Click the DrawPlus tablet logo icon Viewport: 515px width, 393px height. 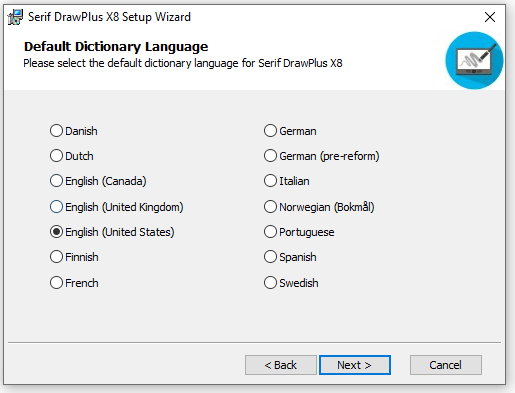[x=474, y=60]
